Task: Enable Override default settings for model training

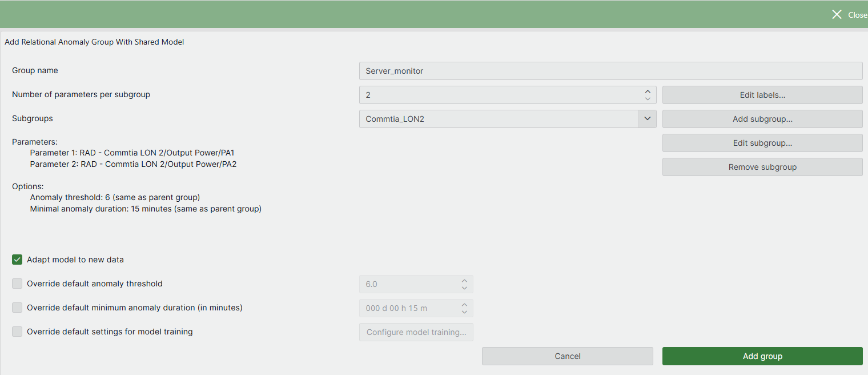Action: click(17, 332)
